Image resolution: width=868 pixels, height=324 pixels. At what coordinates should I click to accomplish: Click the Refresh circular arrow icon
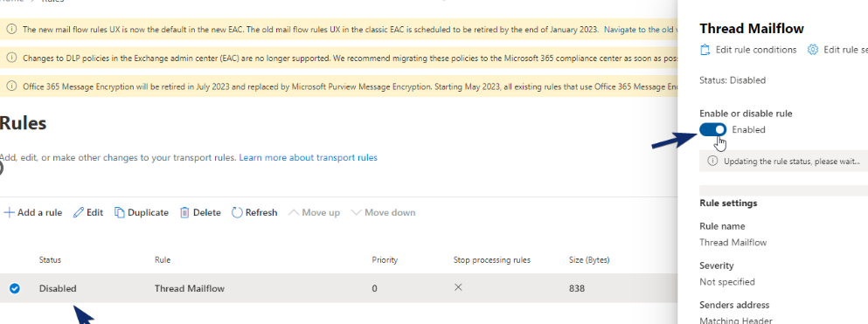237,212
